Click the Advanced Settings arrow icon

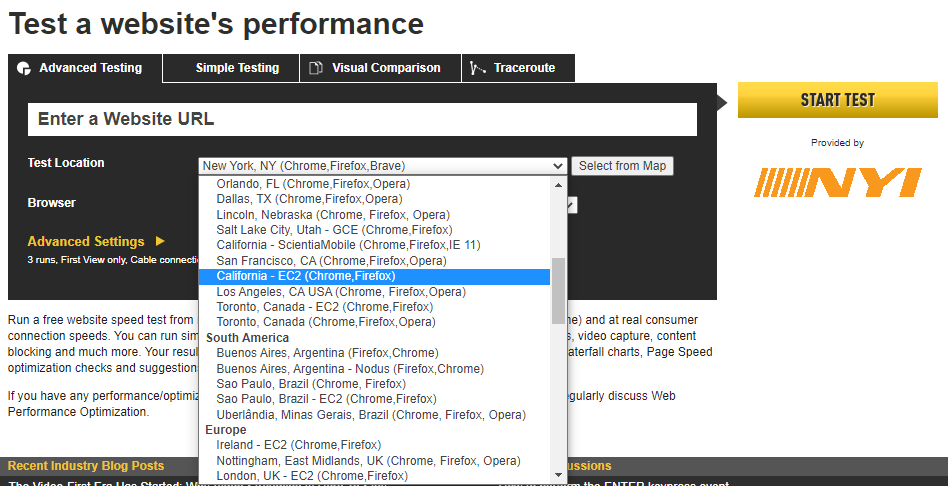pos(160,241)
